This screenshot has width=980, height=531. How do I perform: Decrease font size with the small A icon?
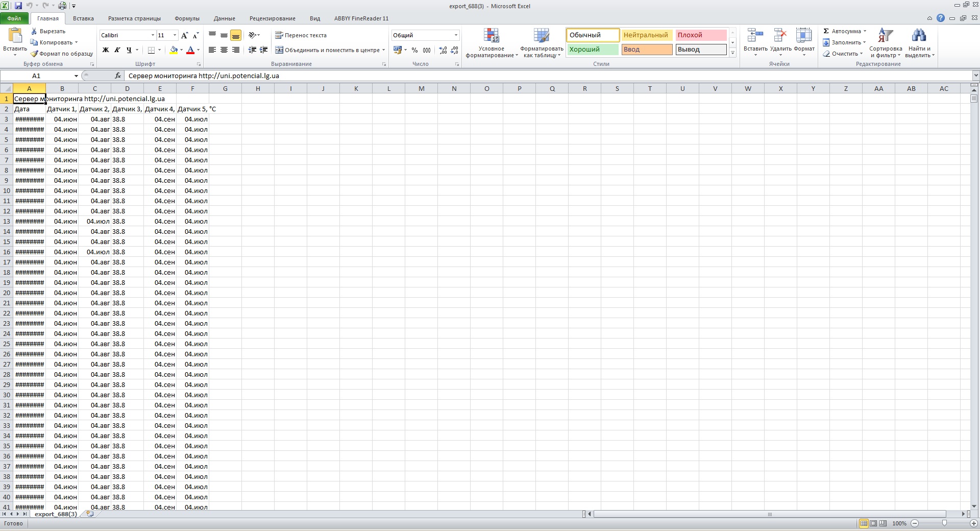195,35
